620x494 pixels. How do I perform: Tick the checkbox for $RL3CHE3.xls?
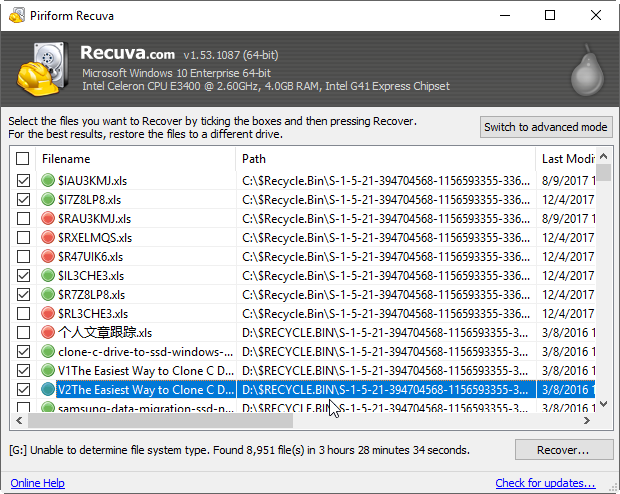pyautogui.click(x=23, y=313)
